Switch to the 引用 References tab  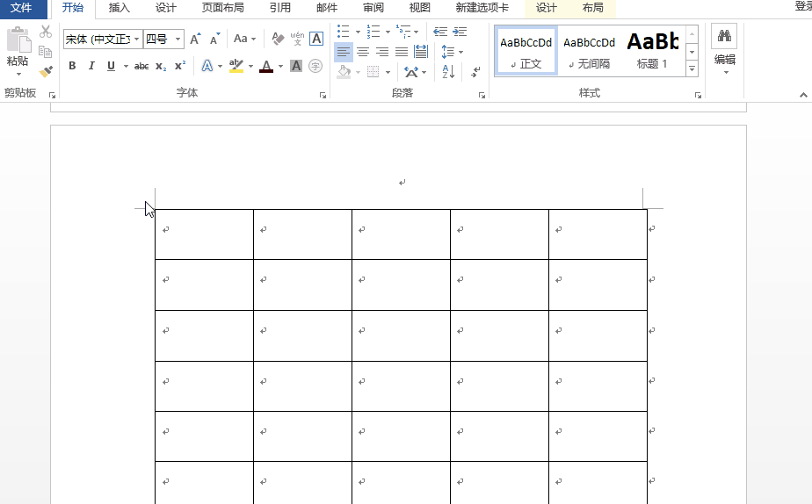(280, 8)
